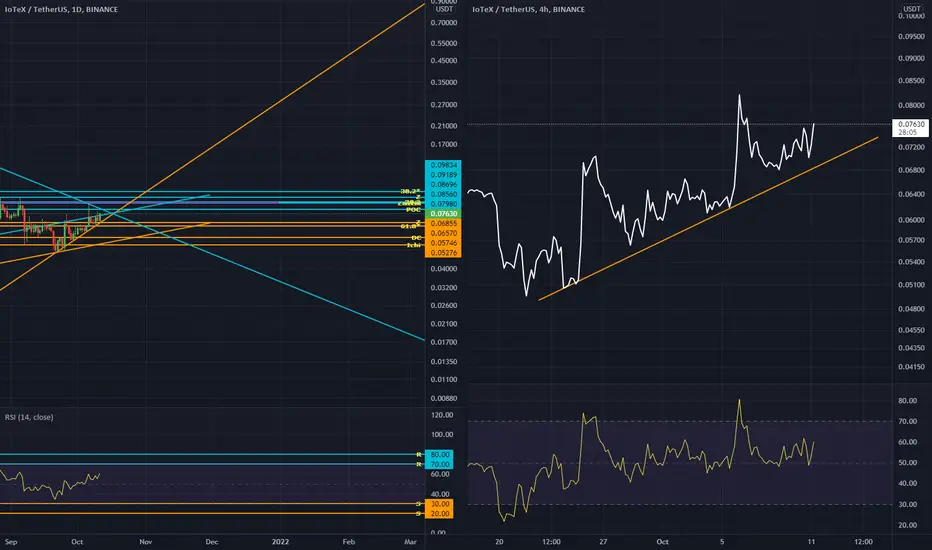Click 2022 on the 1D time axis

[280, 542]
